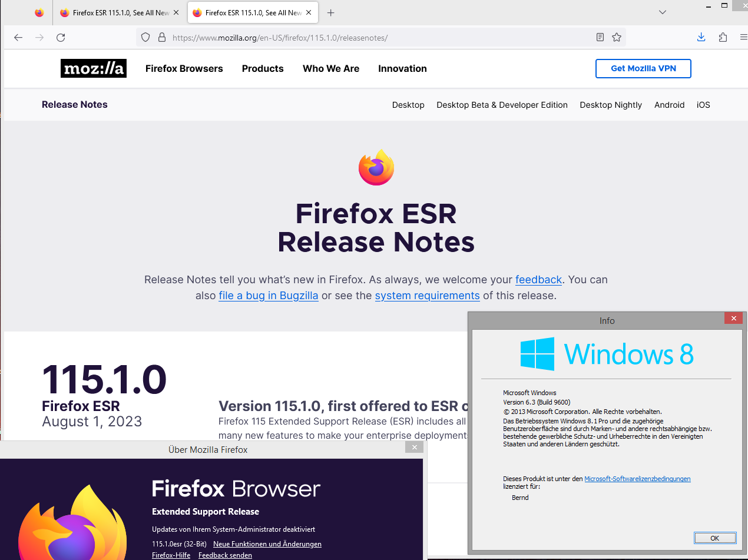This screenshot has width=748, height=560.
Task: Click the Version 6.3 (Build 9600) text
Action: click(537, 402)
